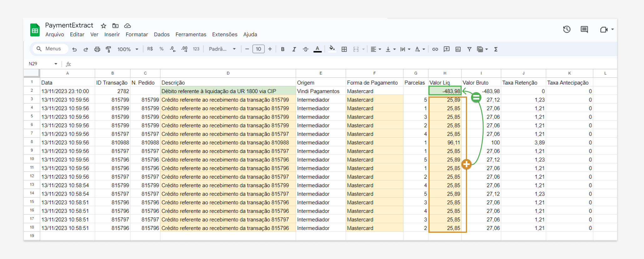Decrease font size with minus
Image resolution: width=644 pixels, height=259 pixels.
pyautogui.click(x=247, y=49)
